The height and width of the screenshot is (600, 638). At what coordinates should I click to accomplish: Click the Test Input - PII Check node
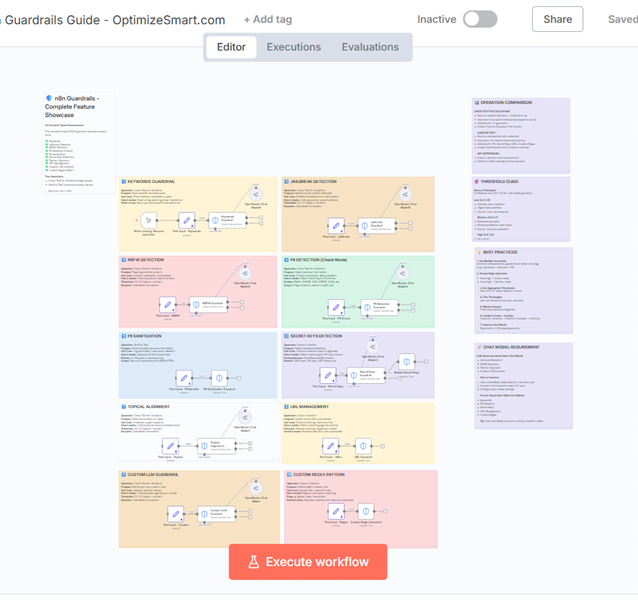tap(337, 304)
